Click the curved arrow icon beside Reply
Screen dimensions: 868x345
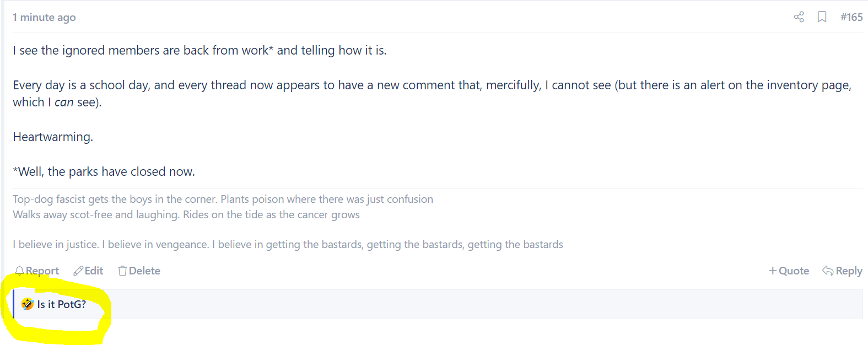click(828, 271)
